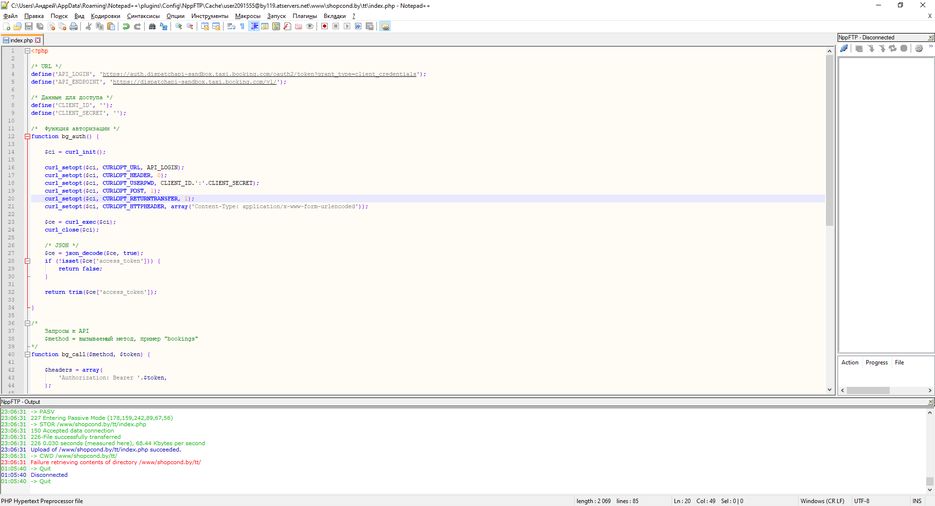935x506 pixels.
Task: Undo last edit with green arrow
Action: (126, 26)
